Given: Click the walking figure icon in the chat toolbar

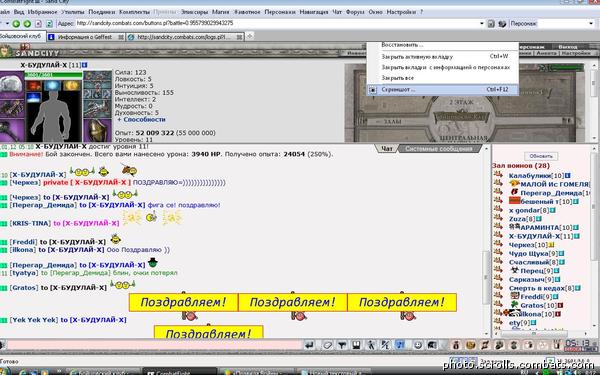Looking at the screenshot, I should tap(371, 345).
